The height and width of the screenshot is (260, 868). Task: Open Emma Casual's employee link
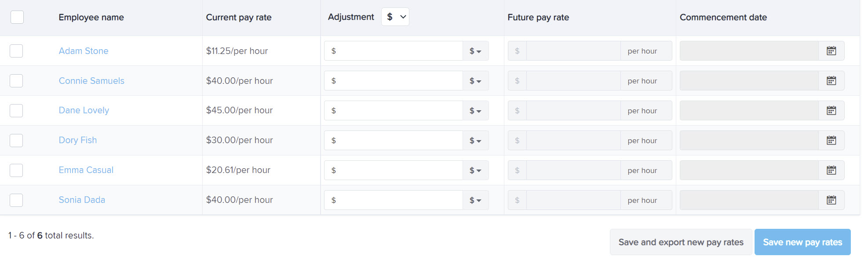coord(86,170)
